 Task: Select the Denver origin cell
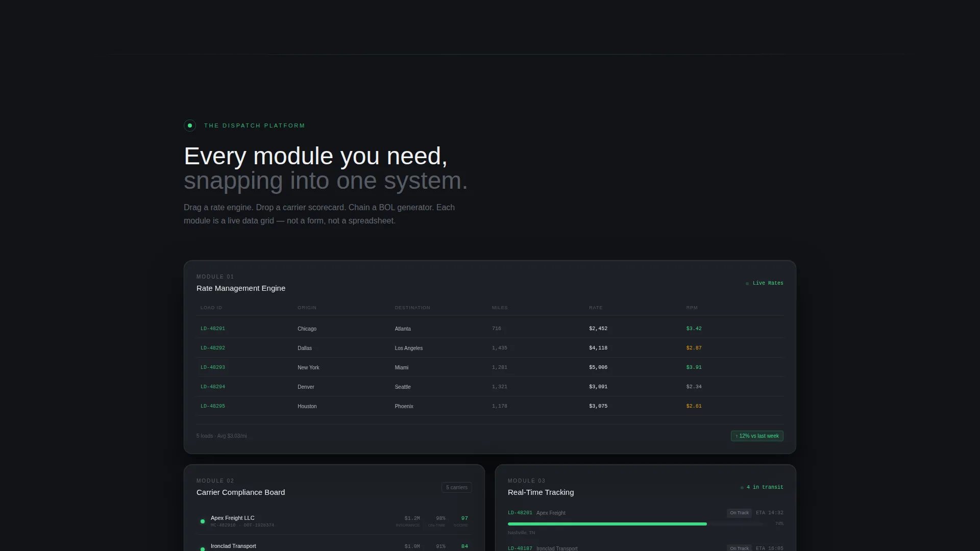coord(306,387)
